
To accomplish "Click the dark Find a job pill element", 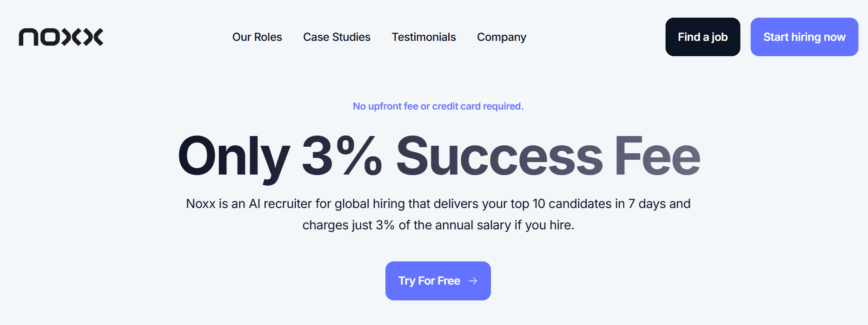I will (702, 37).
